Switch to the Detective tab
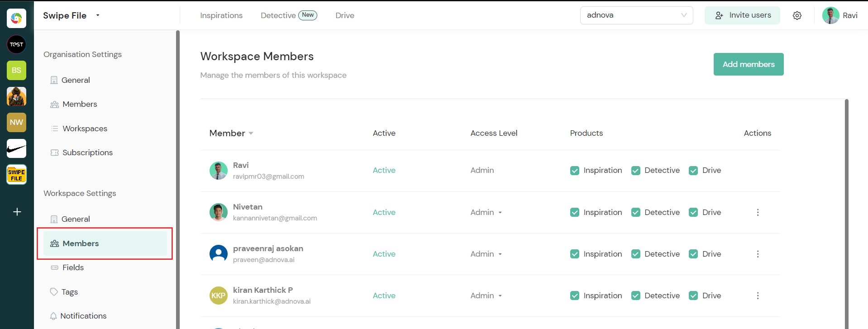Viewport: 868px width, 329px height. pos(278,15)
